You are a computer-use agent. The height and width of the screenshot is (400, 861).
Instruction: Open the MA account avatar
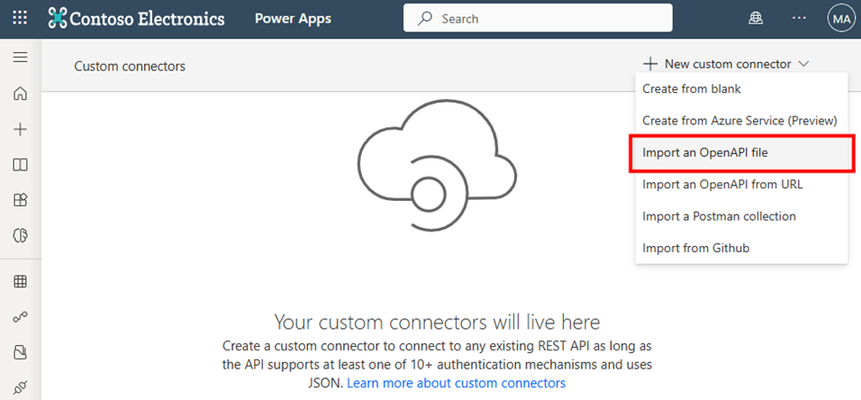tap(841, 19)
